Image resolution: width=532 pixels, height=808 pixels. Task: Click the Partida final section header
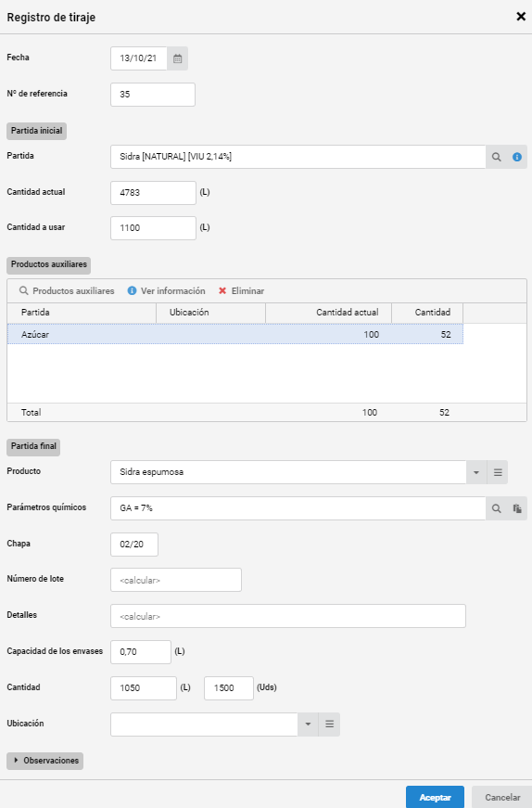click(x=33, y=446)
